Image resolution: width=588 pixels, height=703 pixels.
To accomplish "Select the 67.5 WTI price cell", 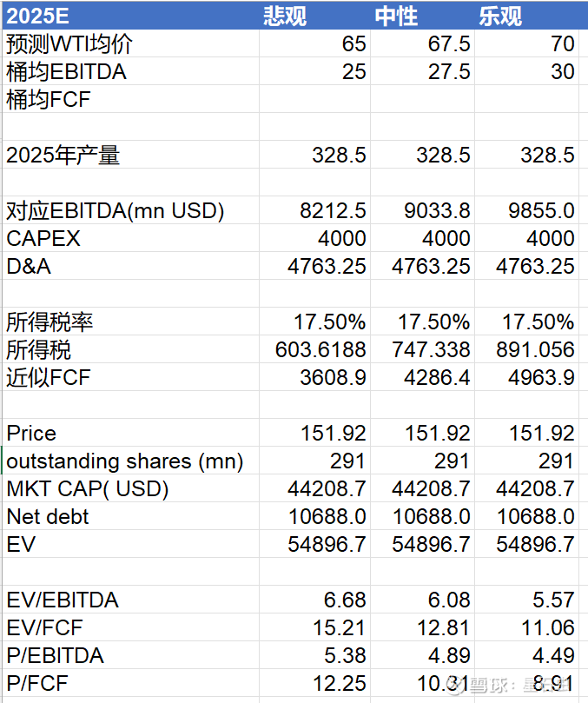I will click(422, 43).
